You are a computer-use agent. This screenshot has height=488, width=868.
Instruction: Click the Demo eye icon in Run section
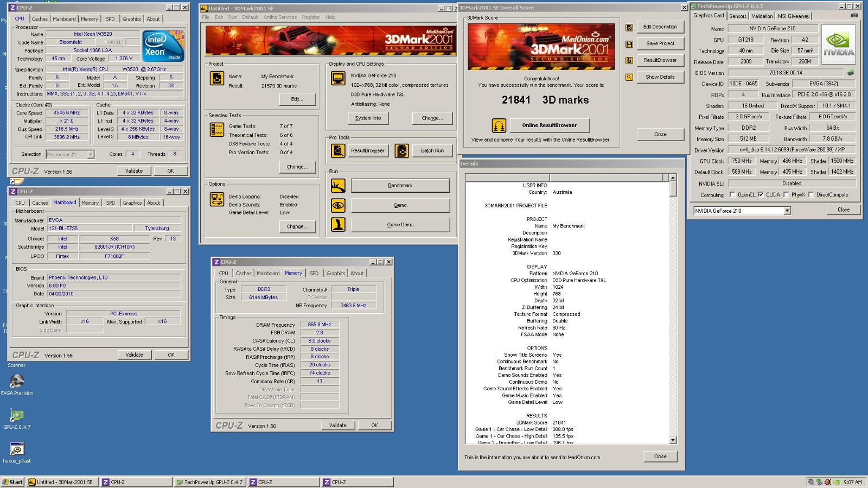click(337, 205)
